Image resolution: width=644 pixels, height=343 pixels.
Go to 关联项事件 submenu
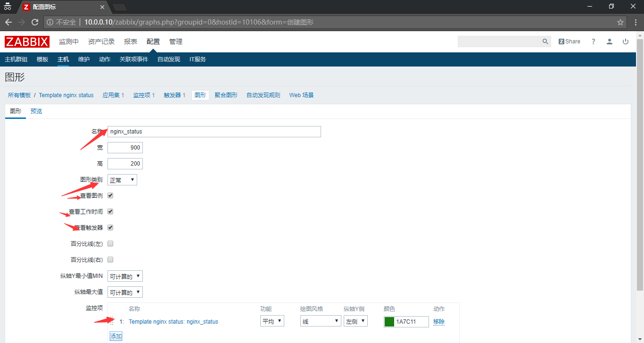tap(134, 59)
